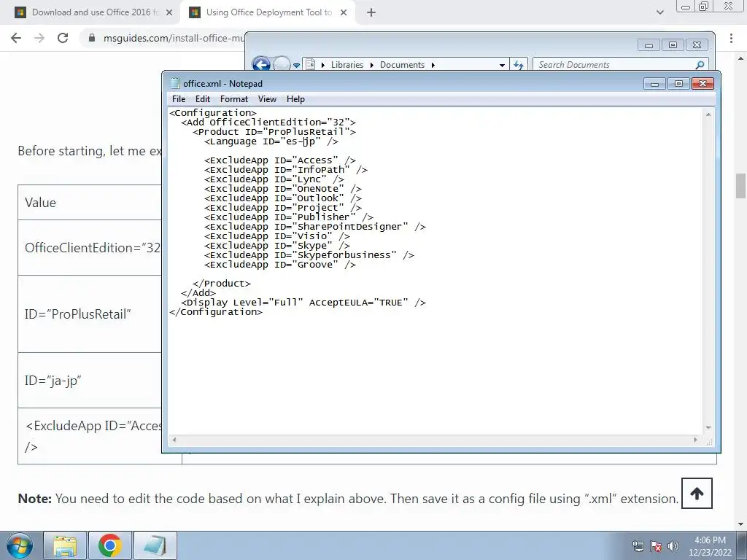Image resolution: width=747 pixels, height=560 pixels.
Task: Click the scroll-to-top arrow button on page
Action: [x=697, y=494]
